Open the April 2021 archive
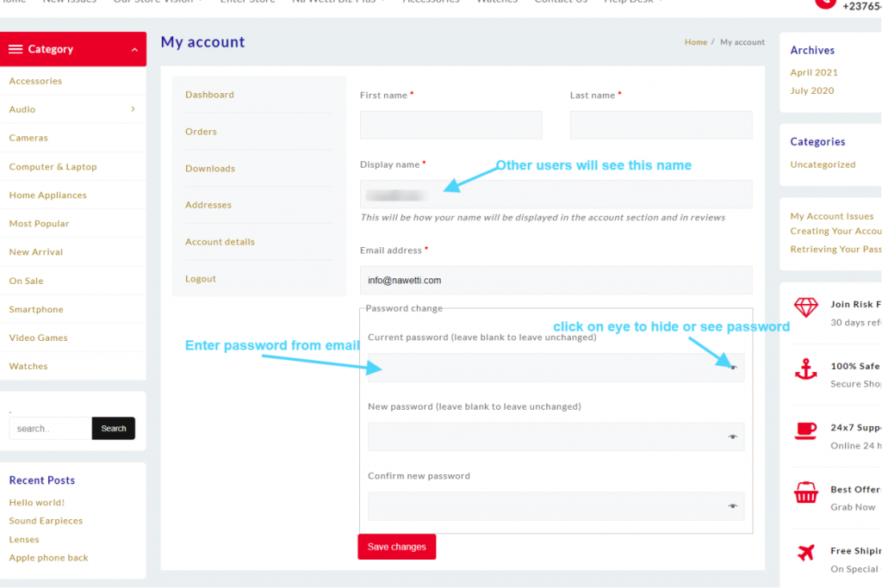This screenshot has height=588, width=882. click(x=813, y=72)
